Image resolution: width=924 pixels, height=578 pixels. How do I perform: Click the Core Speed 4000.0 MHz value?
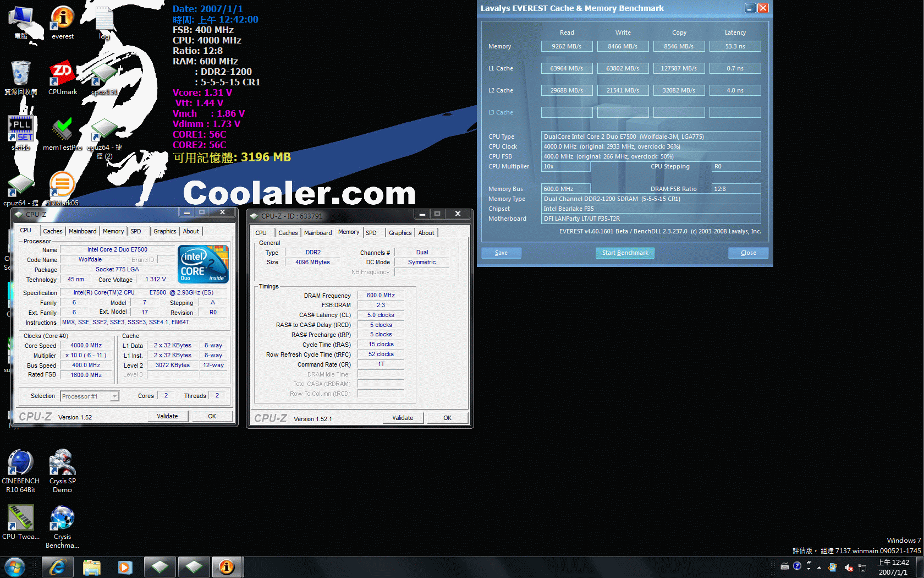86,345
